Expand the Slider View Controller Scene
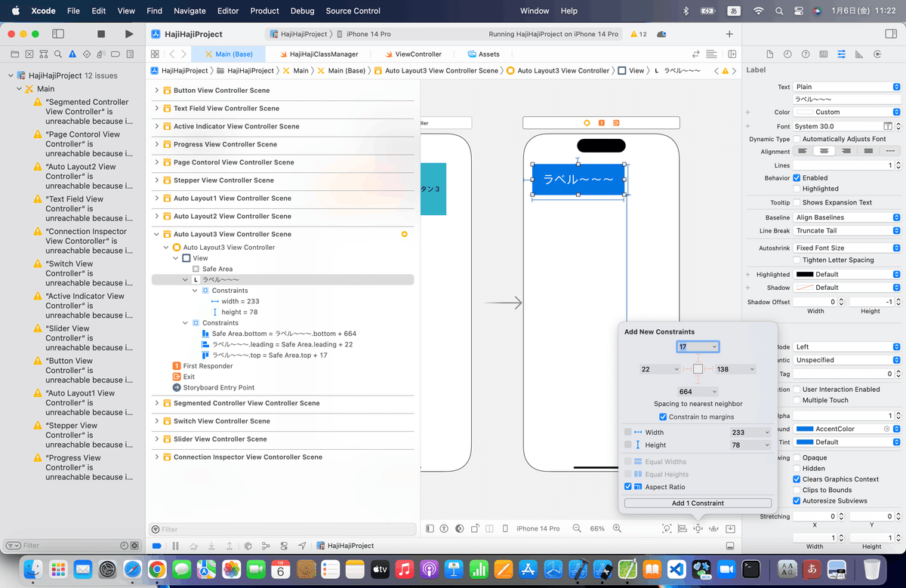The width and height of the screenshot is (906, 588). pyautogui.click(x=157, y=439)
